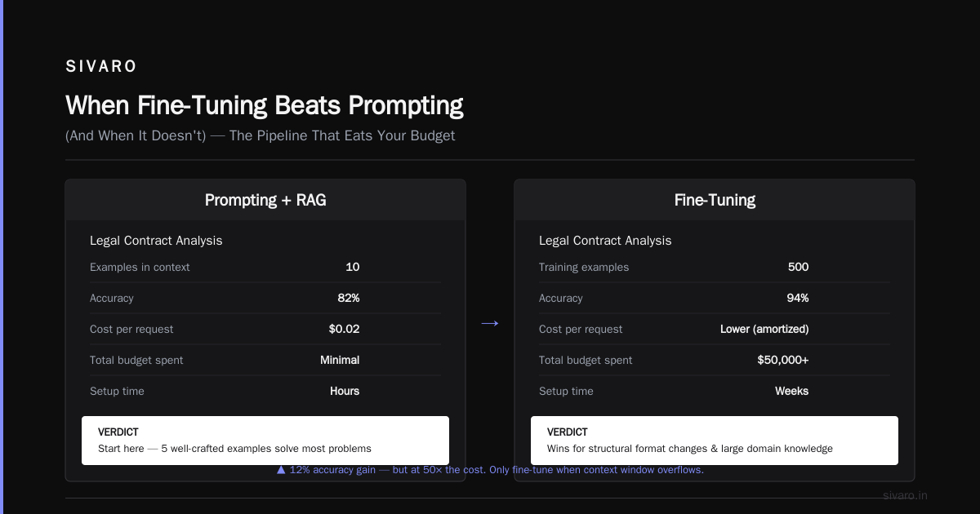The width and height of the screenshot is (980, 514).
Task: Open the sivaro.in watermark link
Action: (x=905, y=495)
